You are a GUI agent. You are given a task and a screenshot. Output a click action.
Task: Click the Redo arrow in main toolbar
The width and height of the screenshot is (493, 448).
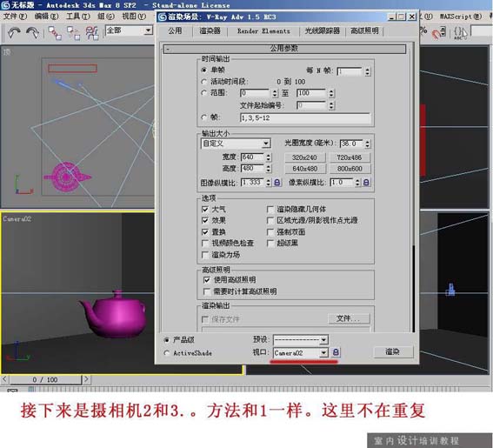tap(33, 32)
